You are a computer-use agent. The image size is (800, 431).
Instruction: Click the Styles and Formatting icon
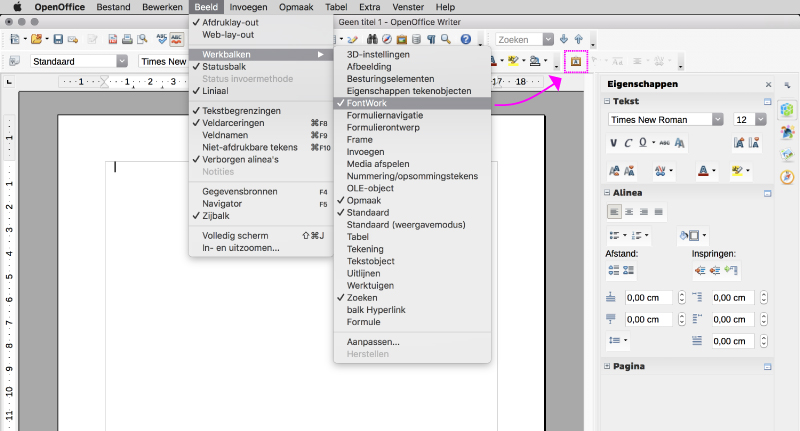pos(14,61)
